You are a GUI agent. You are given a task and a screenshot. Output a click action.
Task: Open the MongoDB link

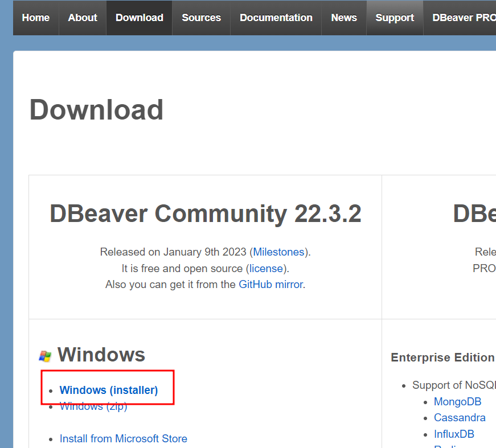point(457,401)
